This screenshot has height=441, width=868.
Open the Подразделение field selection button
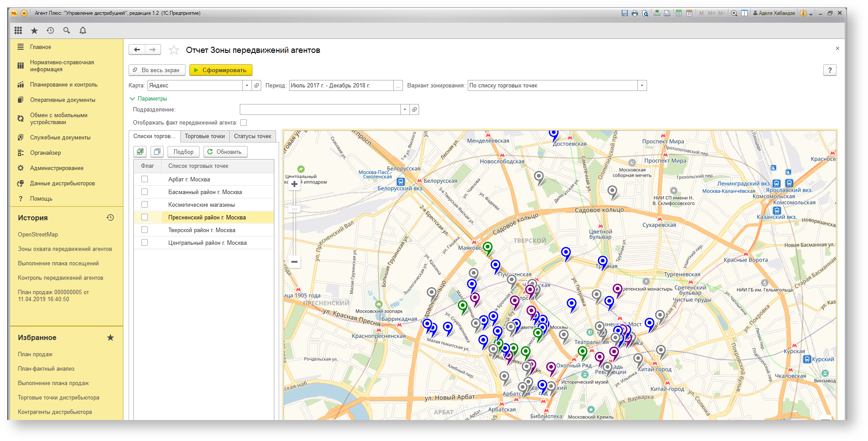414,110
